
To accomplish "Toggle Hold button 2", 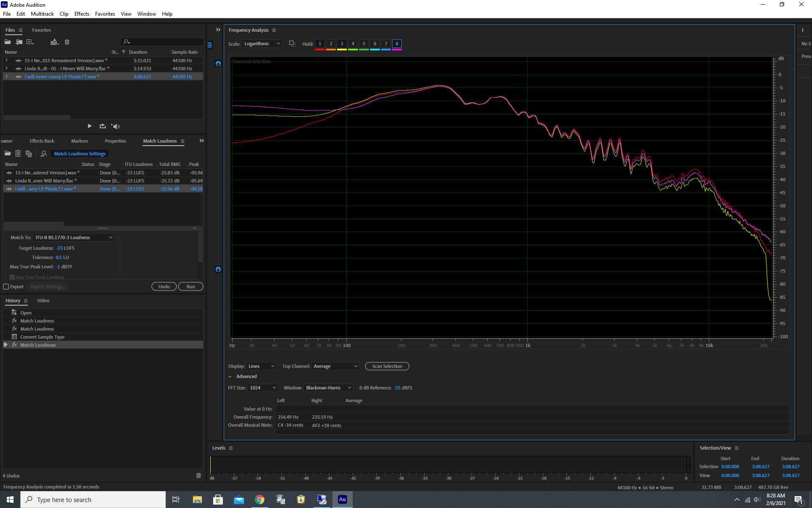I will pyautogui.click(x=331, y=44).
